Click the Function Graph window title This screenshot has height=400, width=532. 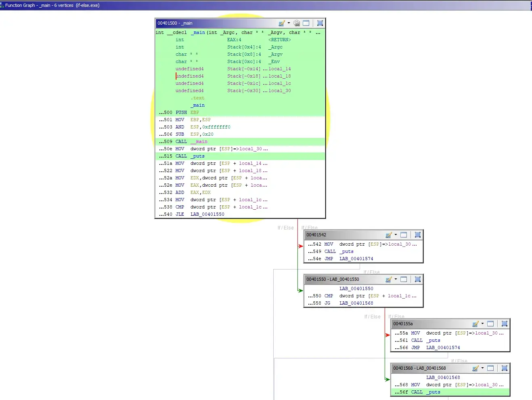click(x=52, y=5)
